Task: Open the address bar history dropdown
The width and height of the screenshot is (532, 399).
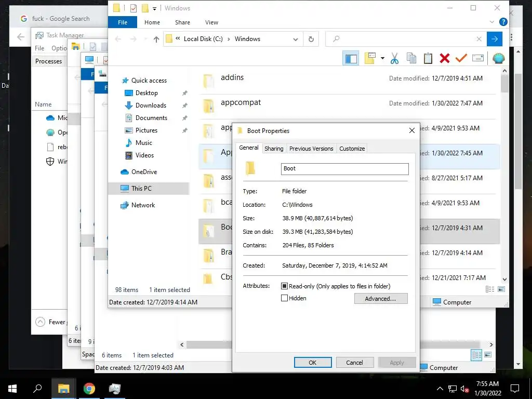Action: point(296,39)
